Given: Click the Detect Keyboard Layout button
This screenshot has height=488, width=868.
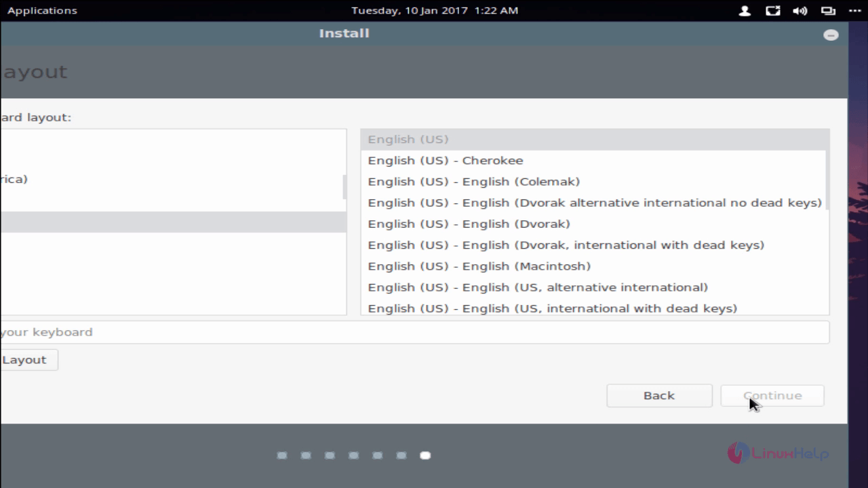Looking at the screenshot, I should click(x=28, y=360).
